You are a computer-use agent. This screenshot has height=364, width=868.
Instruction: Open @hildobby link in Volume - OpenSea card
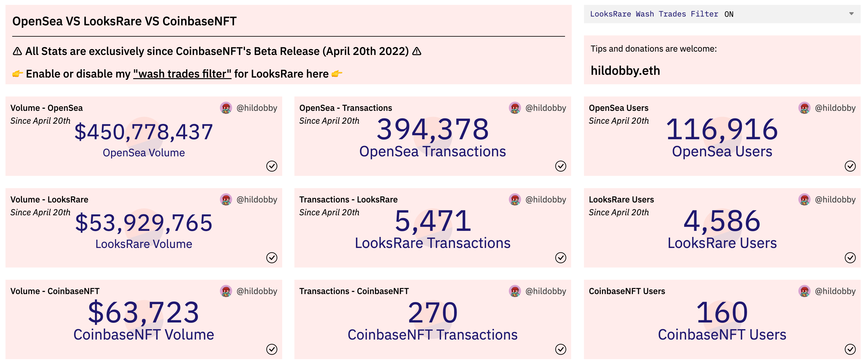(x=257, y=108)
